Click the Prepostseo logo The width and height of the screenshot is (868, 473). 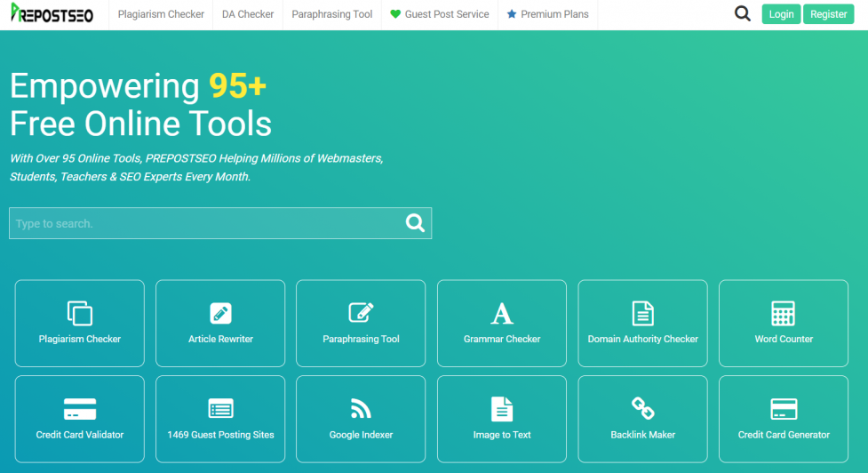point(52,13)
